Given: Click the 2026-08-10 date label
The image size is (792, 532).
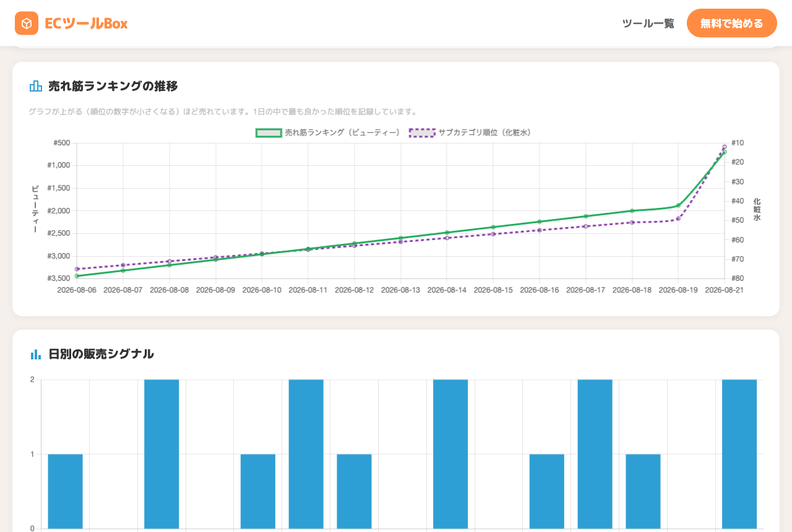Looking at the screenshot, I should tap(262, 290).
